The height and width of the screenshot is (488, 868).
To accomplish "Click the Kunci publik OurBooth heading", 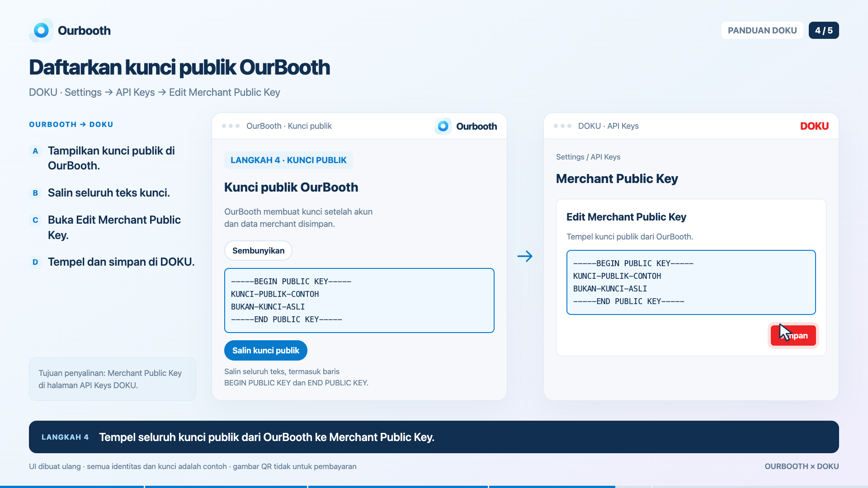I will 291,187.
